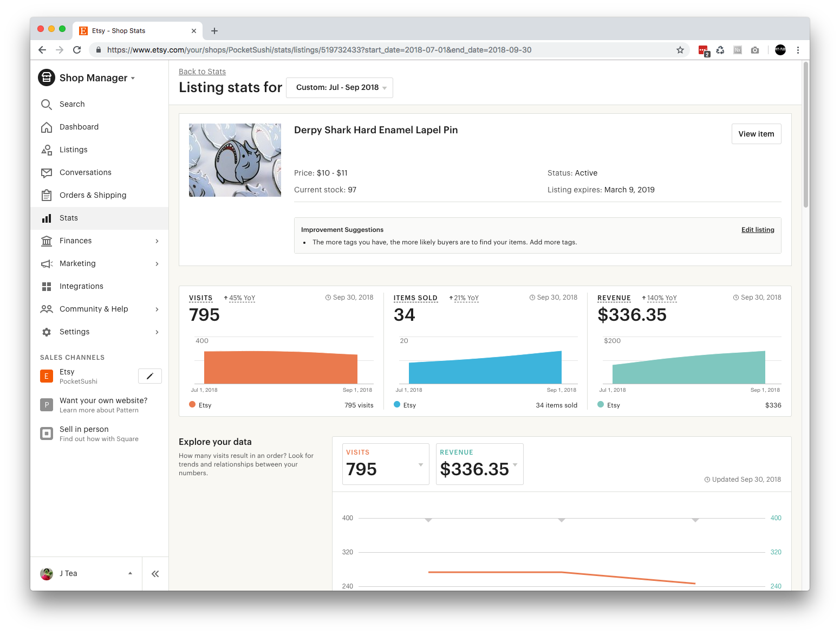Viewport: 840px width, 634px height.
Task: Open the Chrome three-dot menu
Action: (798, 50)
